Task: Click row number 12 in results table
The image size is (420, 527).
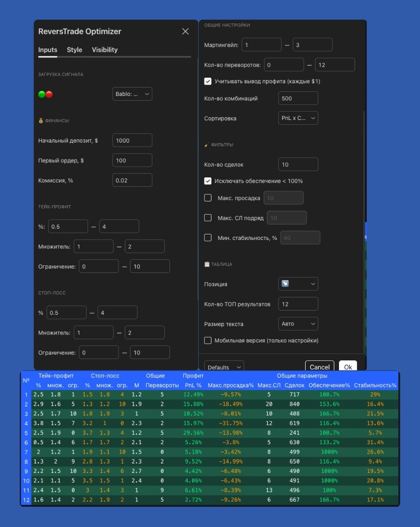Action: 26,500
